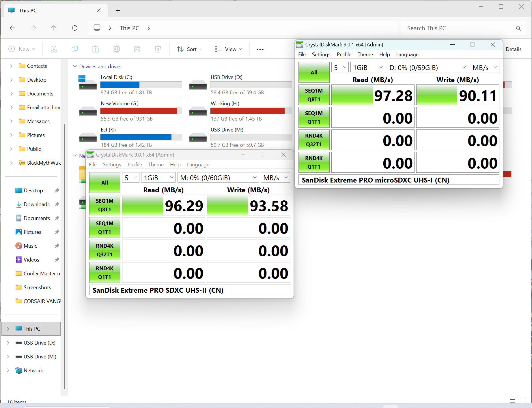
Task: Open the See more toolbar menu
Action: tap(260, 49)
